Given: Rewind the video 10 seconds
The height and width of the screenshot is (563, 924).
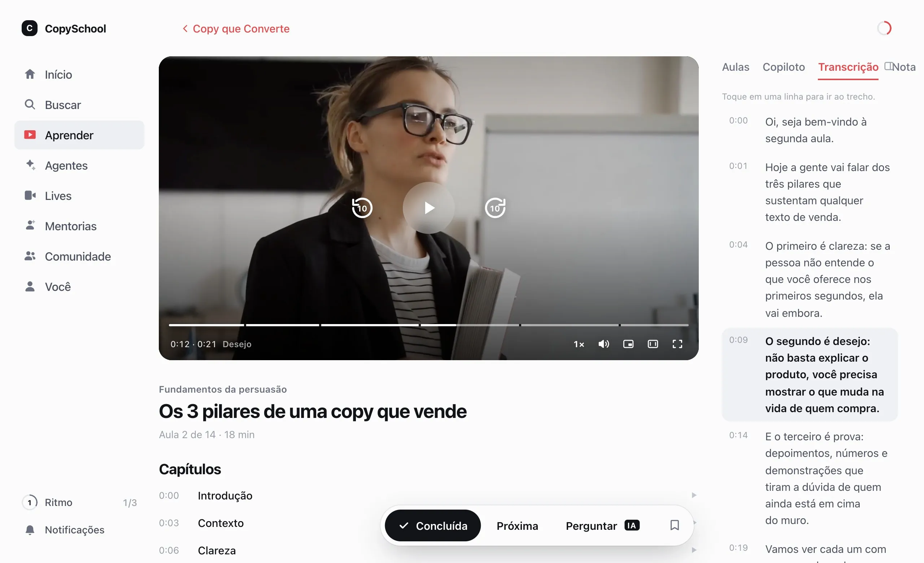Looking at the screenshot, I should 362,208.
